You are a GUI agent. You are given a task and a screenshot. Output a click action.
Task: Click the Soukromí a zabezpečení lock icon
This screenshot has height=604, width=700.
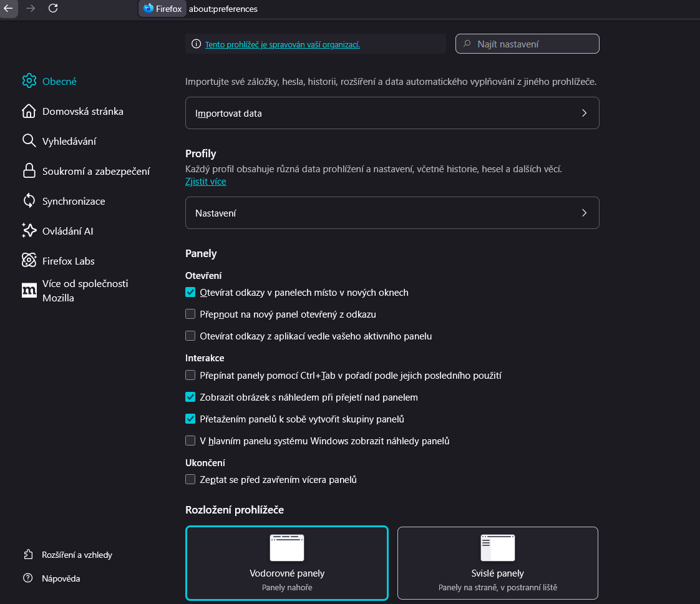pyautogui.click(x=29, y=170)
